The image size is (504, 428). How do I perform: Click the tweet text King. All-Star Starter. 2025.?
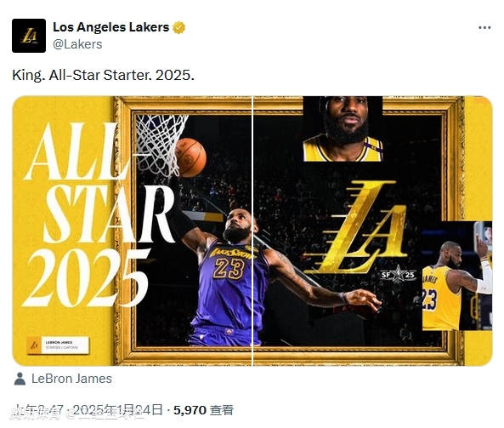[x=103, y=75]
